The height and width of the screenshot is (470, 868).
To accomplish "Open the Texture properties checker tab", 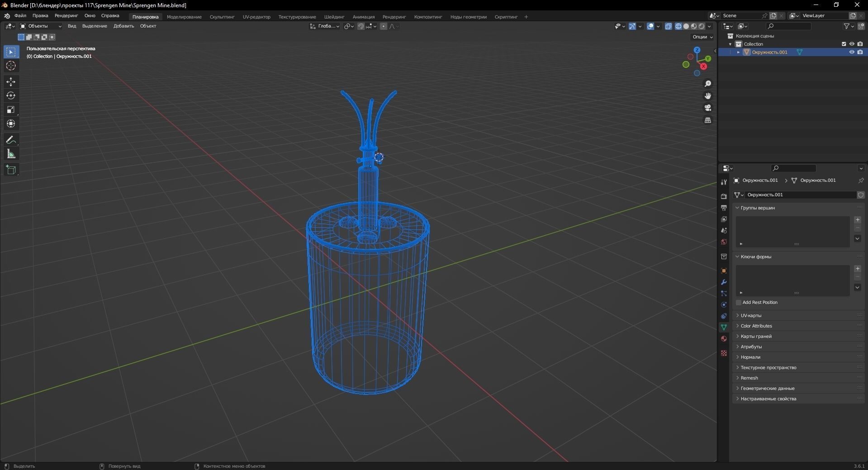I will coord(724,353).
